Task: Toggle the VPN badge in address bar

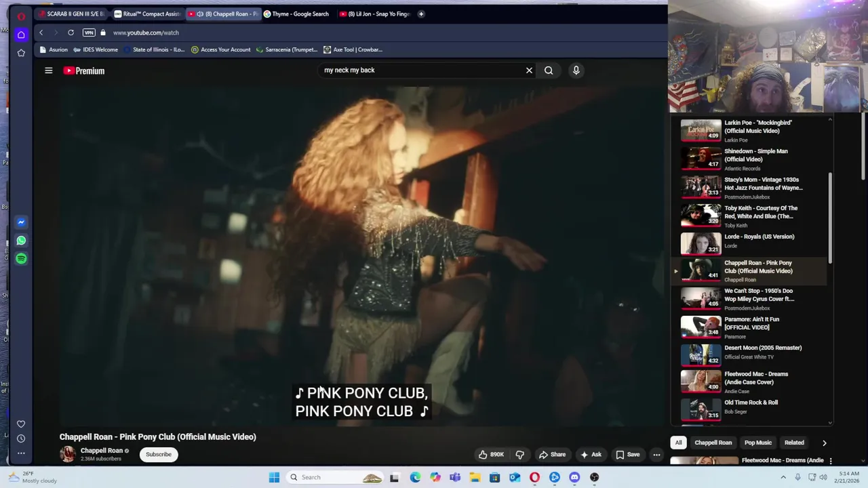Action: (x=89, y=33)
